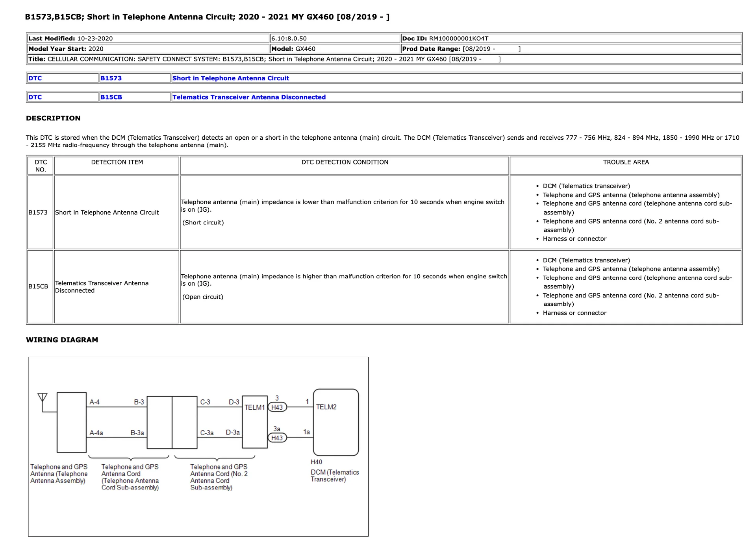Click the H40 DCM Telematics Transceiver label
The image size is (756, 545).
coord(334,471)
